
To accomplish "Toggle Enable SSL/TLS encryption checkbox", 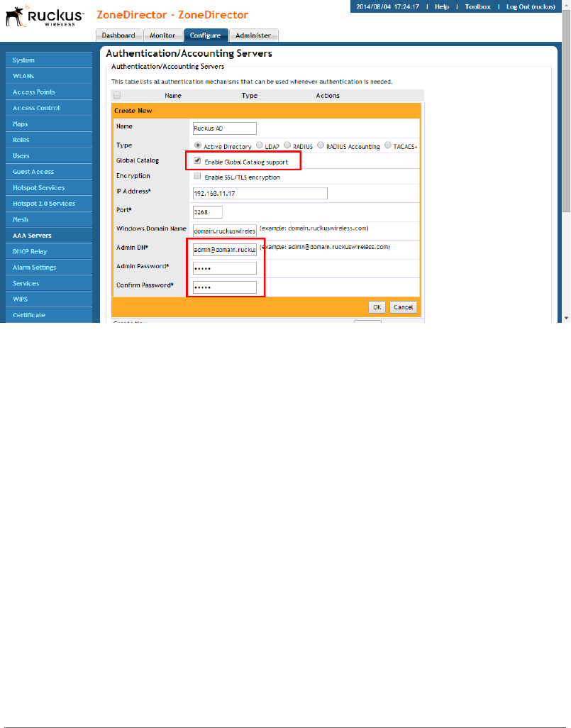I will click(x=197, y=176).
